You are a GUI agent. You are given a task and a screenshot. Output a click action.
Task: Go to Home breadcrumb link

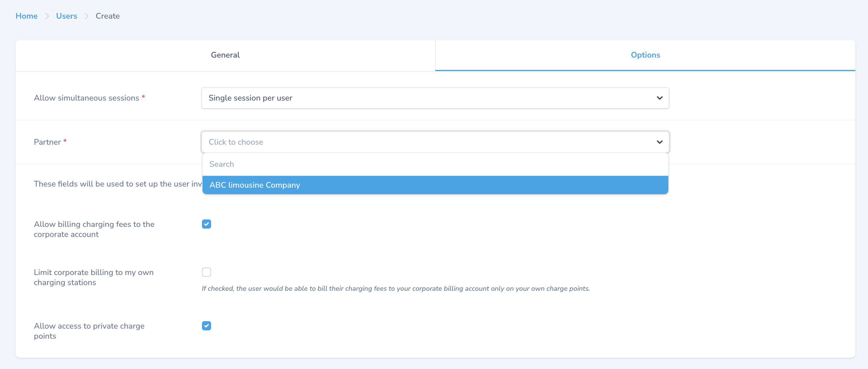tap(26, 16)
